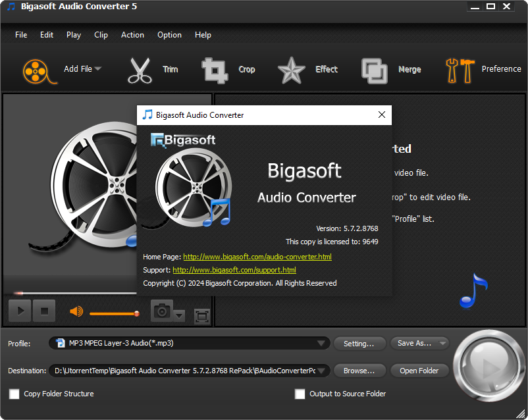Click the Open Folder button
528x420 pixels.
click(419, 371)
